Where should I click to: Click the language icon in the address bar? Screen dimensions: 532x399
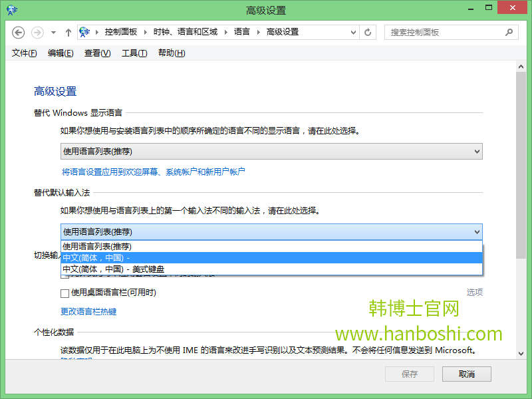tap(85, 32)
